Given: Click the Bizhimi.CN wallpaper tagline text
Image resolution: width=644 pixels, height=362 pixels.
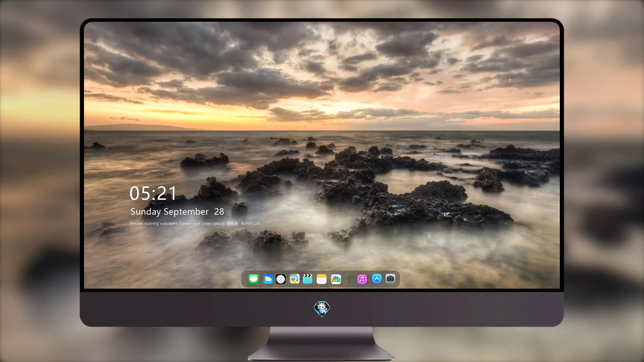Looking at the screenshot, I should (195, 223).
